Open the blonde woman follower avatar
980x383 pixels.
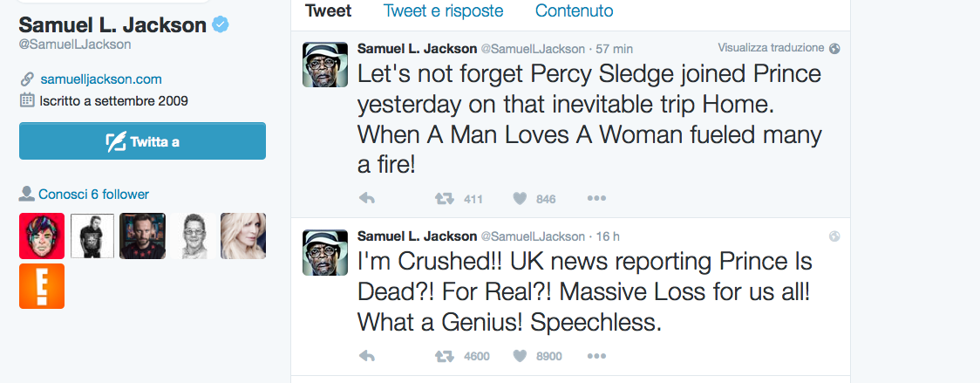point(243,236)
